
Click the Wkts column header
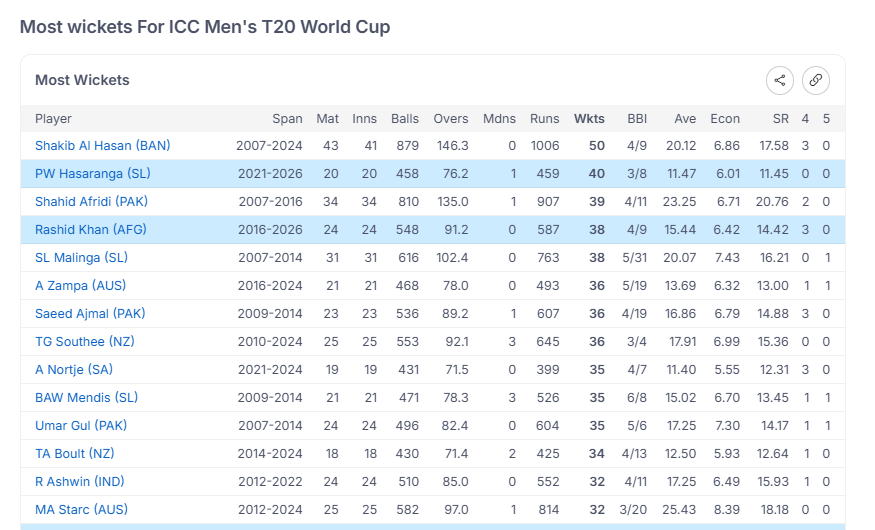pyautogui.click(x=589, y=119)
